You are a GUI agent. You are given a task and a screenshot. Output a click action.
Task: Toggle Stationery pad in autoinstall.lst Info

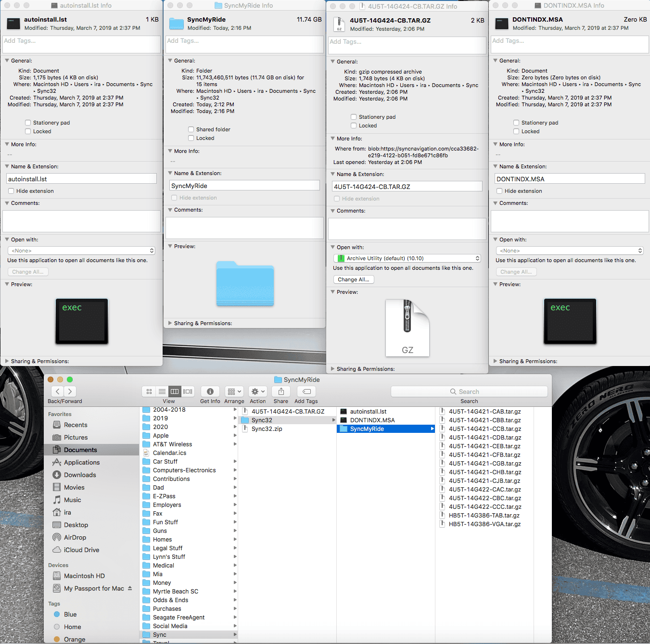pos(28,123)
